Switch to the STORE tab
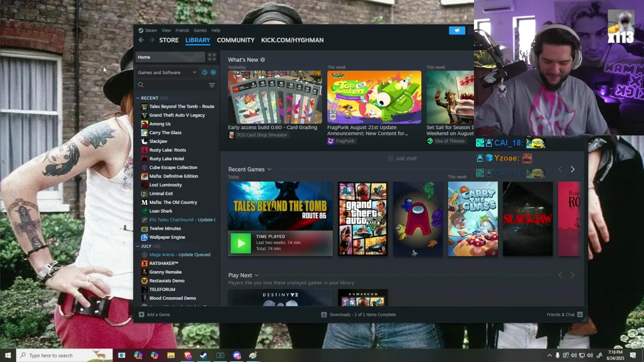 pyautogui.click(x=169, y=40)
